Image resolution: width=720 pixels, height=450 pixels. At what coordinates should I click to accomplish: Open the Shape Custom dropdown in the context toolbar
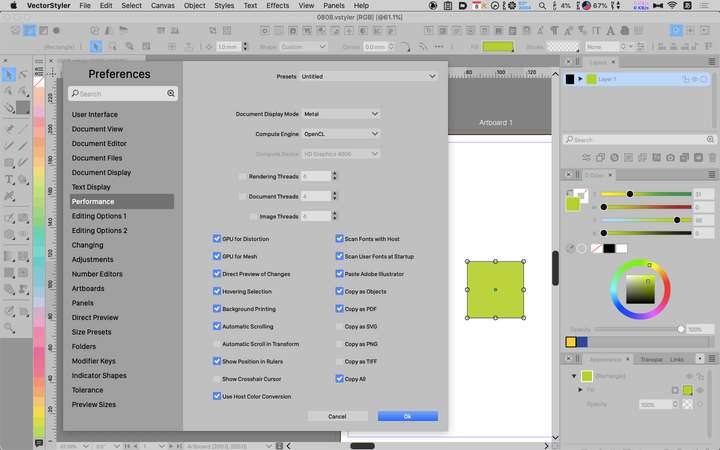[x=304, y=46]
